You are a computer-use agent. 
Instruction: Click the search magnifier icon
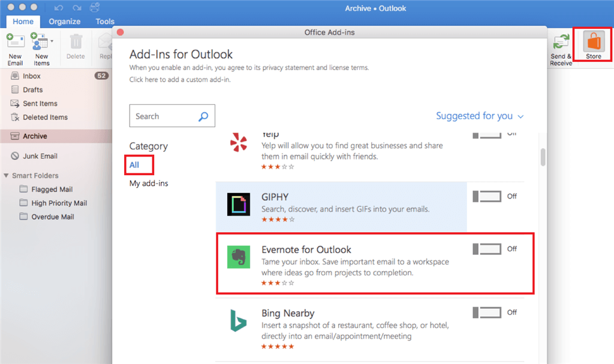[203, 116]
